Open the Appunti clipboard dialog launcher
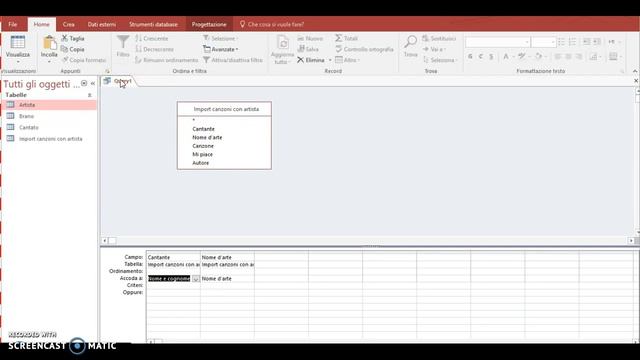 tap(107, 71)
